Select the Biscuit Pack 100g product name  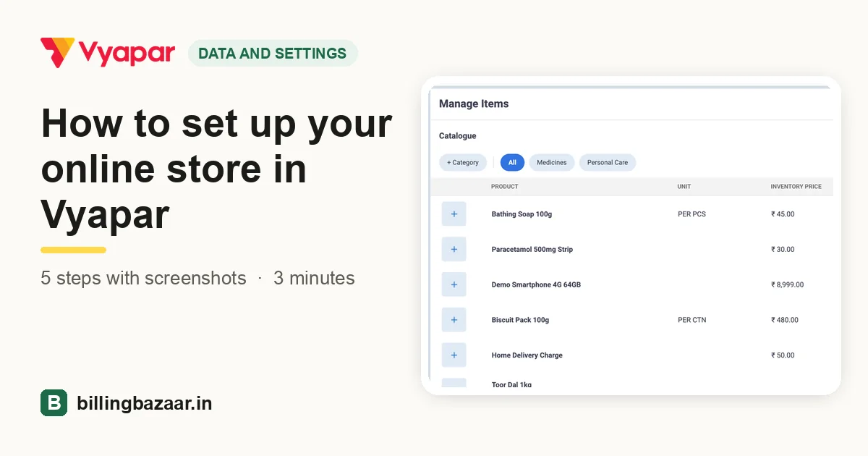coord(521,320)
